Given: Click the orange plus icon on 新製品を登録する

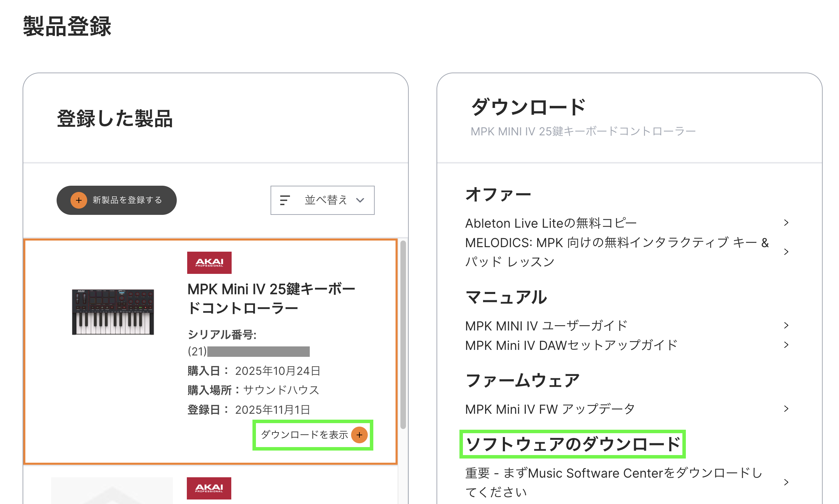Looking at the screenshot, I should point(79,200).
